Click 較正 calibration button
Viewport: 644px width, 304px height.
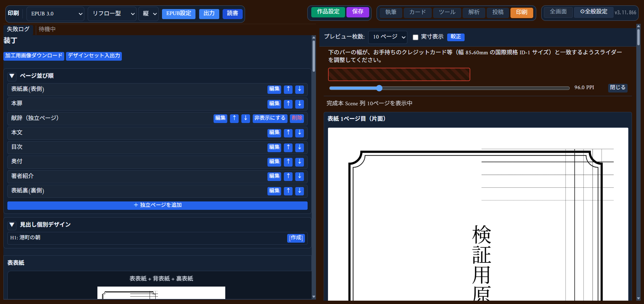tap(456, 37)
